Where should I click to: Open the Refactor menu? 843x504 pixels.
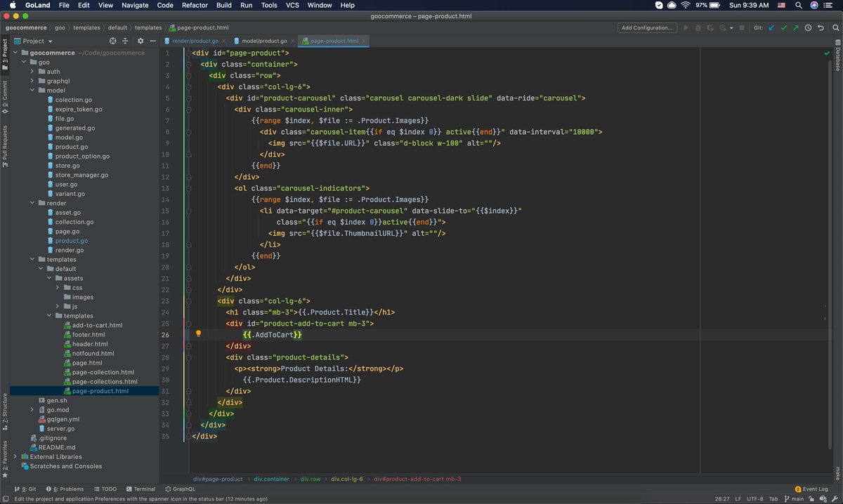[195, 5]
